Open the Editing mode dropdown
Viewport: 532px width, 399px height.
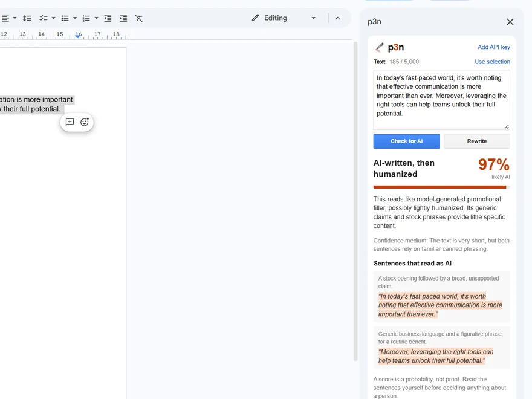click(284, 18)
